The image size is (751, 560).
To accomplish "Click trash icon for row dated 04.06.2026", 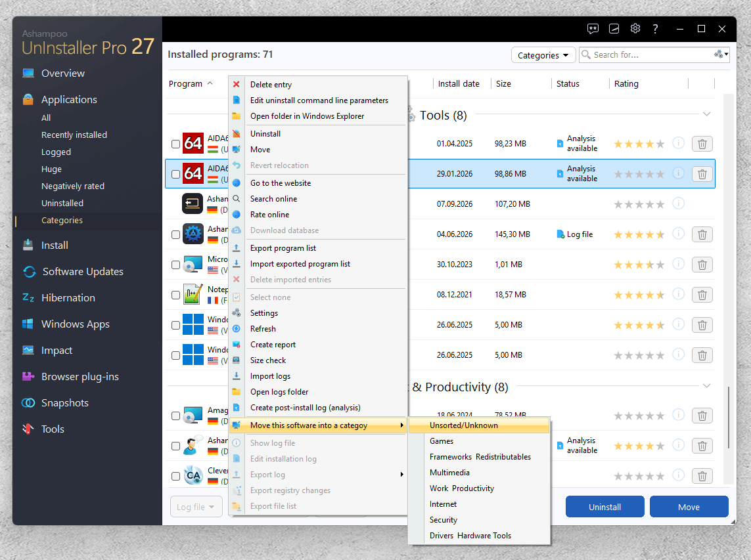I will (x=702, y=234).
